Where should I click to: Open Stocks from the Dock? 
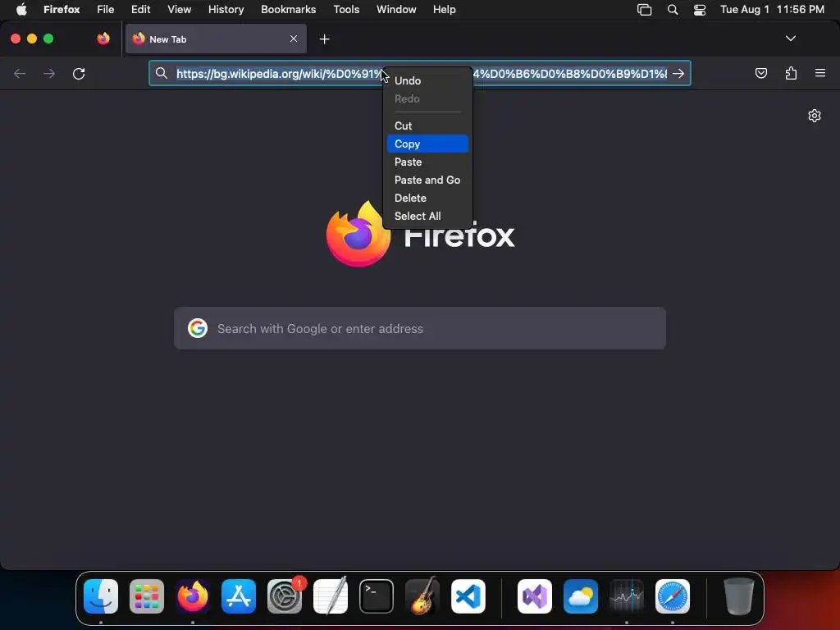pyautogui.click(x=627, y=596)
